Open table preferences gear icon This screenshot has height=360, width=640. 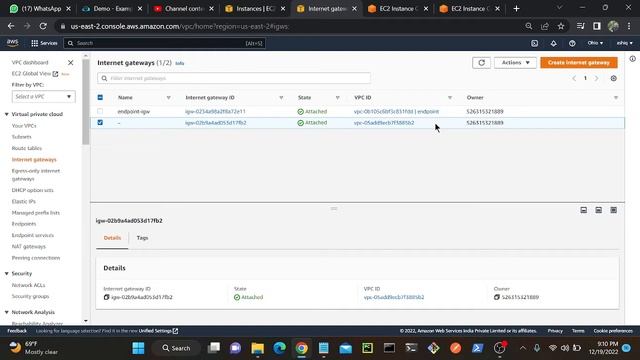point(613,78)
